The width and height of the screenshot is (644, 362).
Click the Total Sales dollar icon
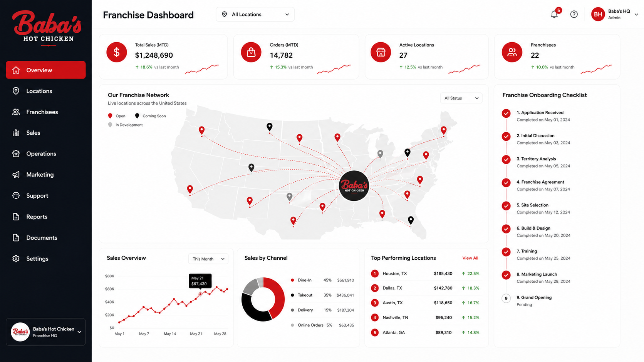pyautogui.click(x=117, y=52)
